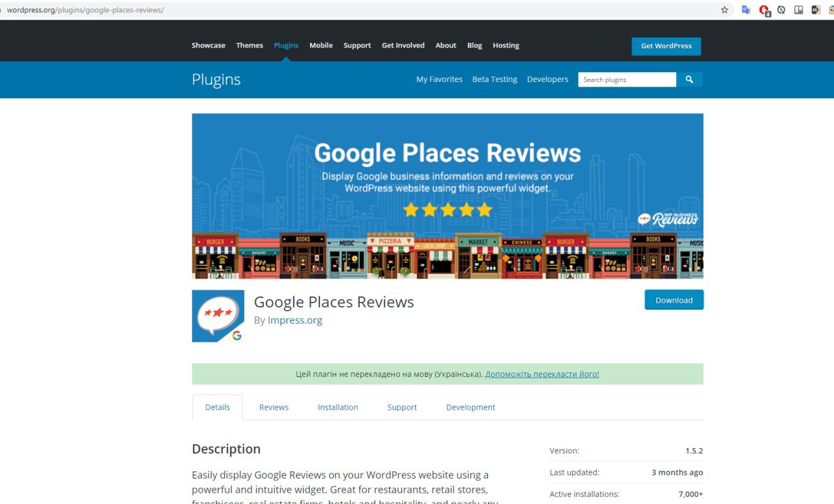
Task: Visit the Blog from the top menu
Action: tap(474, 46)
